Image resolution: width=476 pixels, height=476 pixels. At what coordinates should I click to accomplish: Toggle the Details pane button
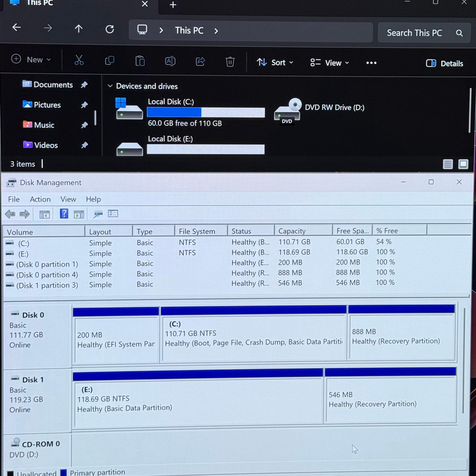[444, 63]
